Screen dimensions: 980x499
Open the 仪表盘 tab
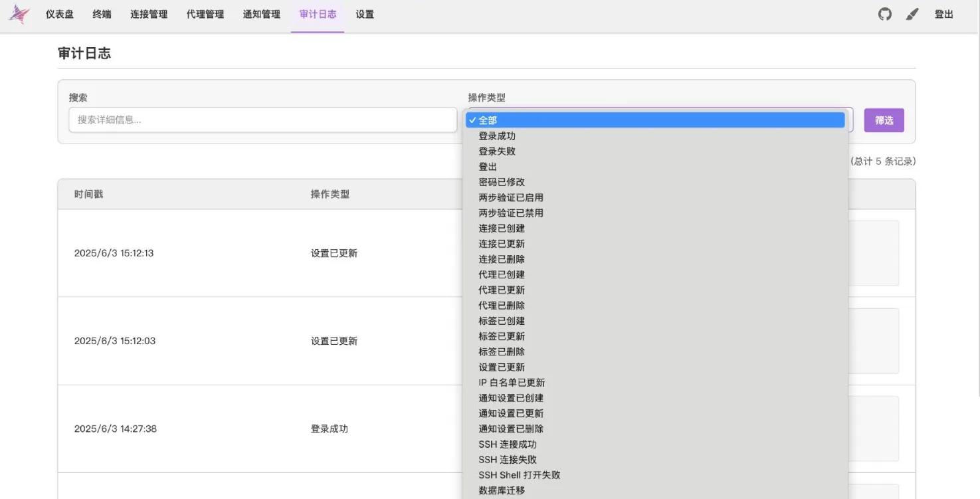(60, 14)
